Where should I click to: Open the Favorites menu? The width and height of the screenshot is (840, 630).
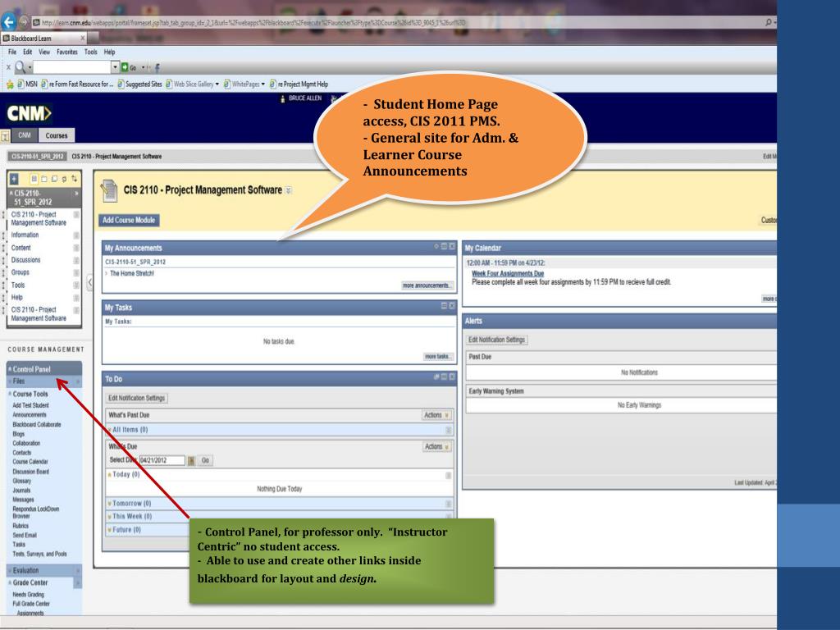(67, 52)
